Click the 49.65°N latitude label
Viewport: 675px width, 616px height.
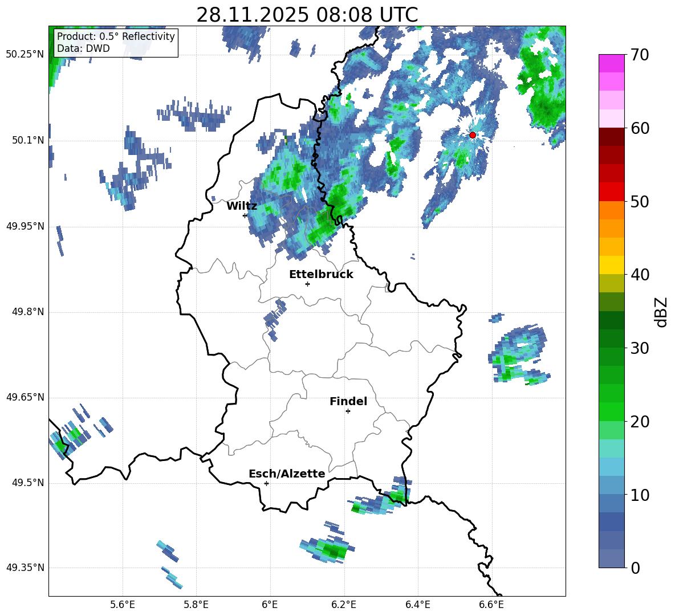pyautogui.click(x=25, y=397)
